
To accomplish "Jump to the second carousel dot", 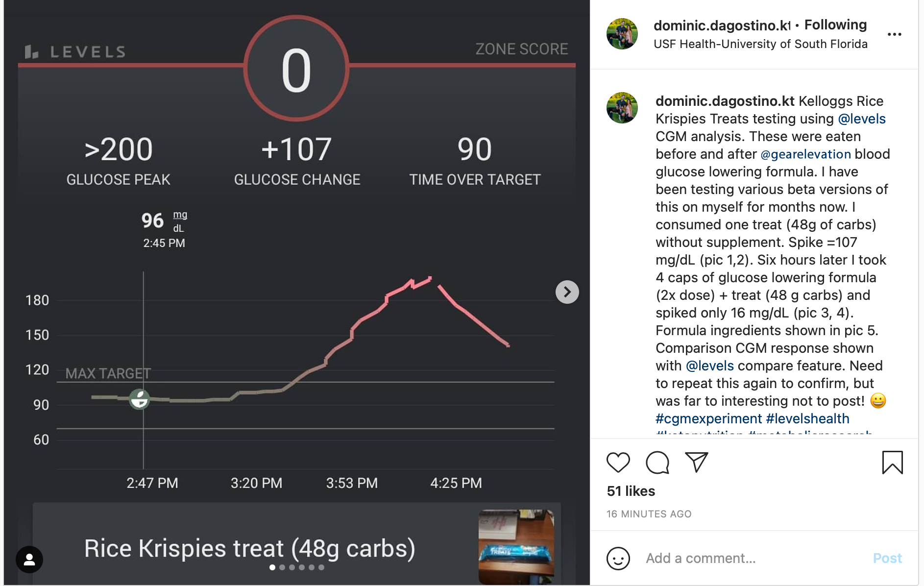I will pos(282,567).
